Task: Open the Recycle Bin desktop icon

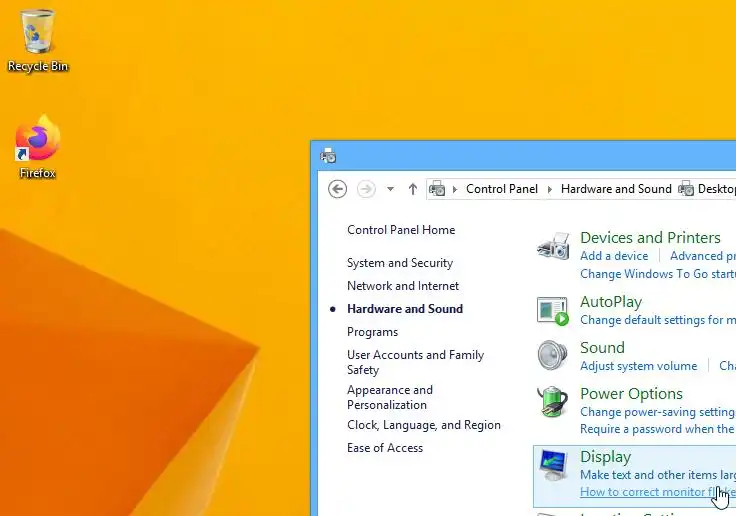Action: pyautogui.click(x=38, y=41)
